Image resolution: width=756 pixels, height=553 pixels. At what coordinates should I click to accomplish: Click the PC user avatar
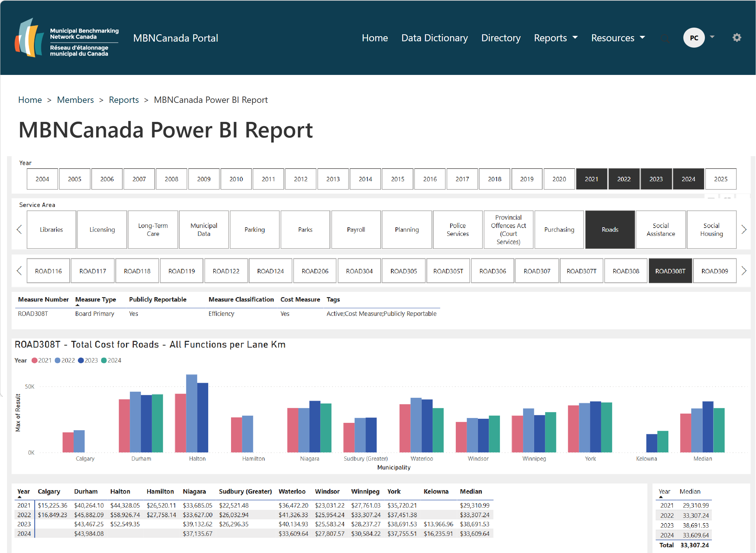[x=694, y=37]
